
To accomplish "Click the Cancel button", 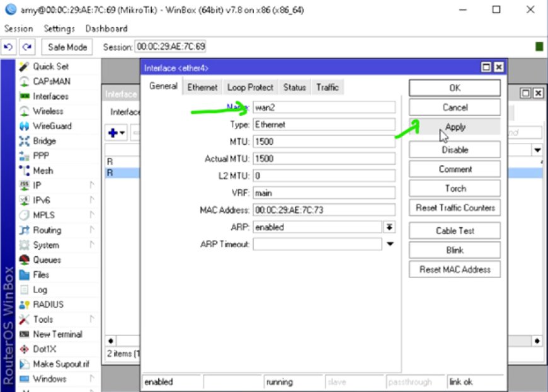I will click(x=455, y=108).
